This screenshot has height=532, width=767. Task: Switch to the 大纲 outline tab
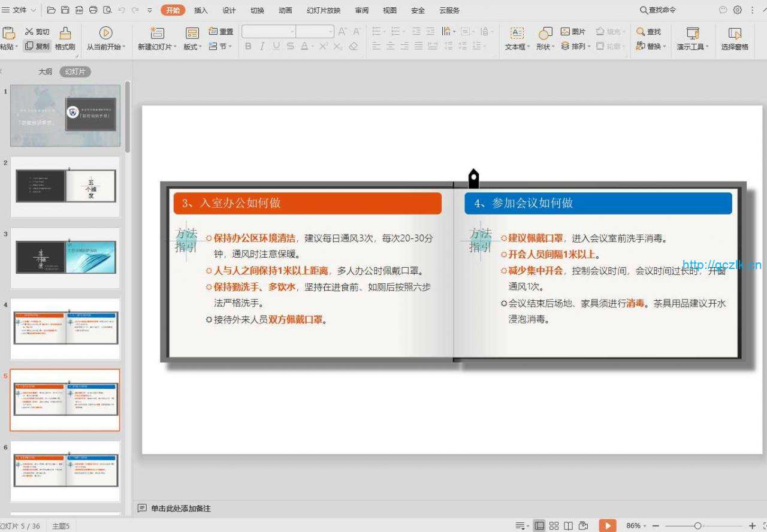pos(46,71)
